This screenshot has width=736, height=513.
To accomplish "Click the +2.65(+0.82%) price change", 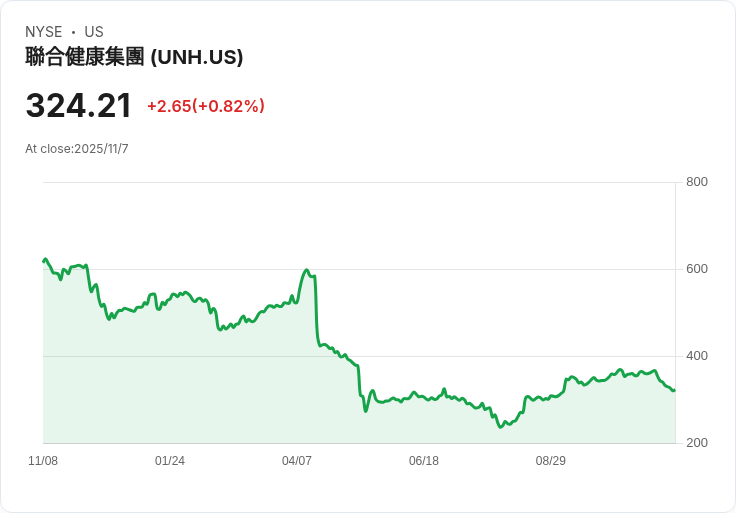I will point(206,106).
